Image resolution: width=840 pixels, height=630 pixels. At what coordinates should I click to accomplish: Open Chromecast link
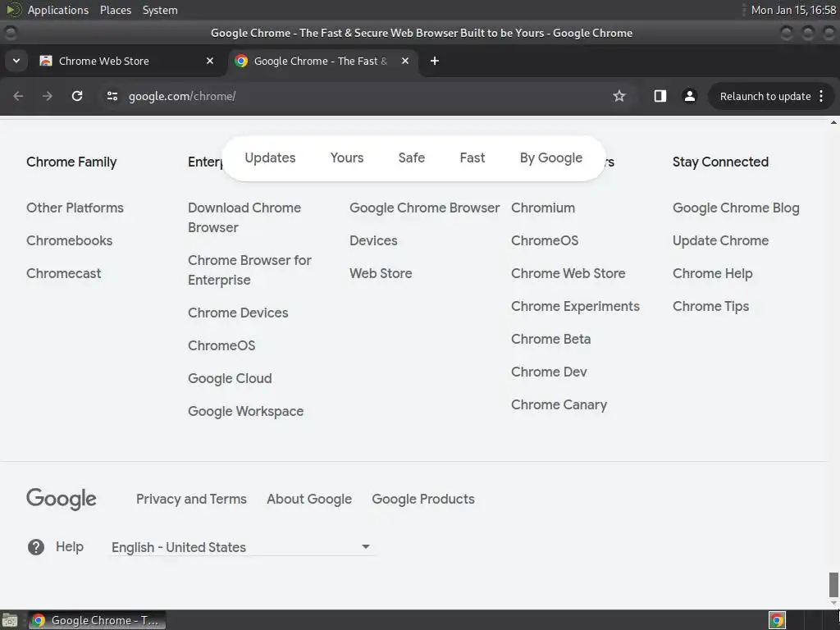click(x=64, y=273)
